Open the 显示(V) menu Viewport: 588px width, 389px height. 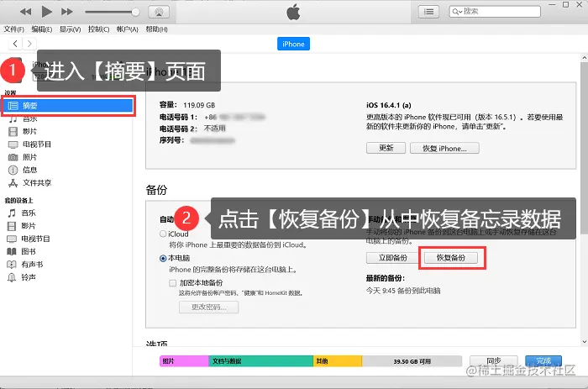(70, 29)
